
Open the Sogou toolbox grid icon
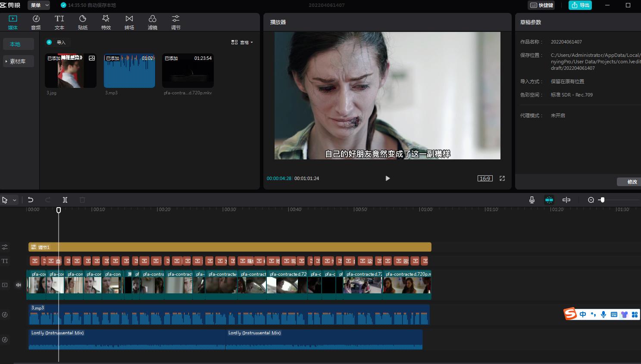point(635,314)
